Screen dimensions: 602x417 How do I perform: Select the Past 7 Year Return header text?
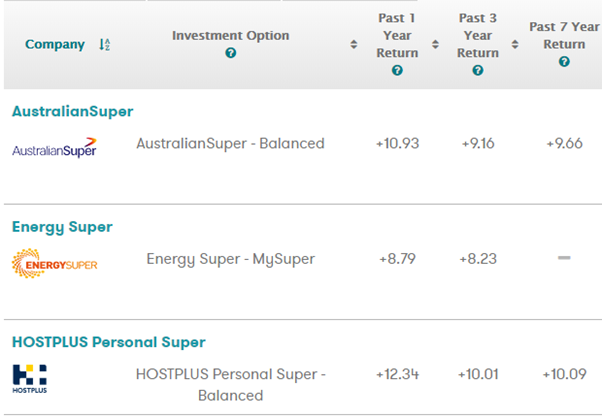(565, 35)
